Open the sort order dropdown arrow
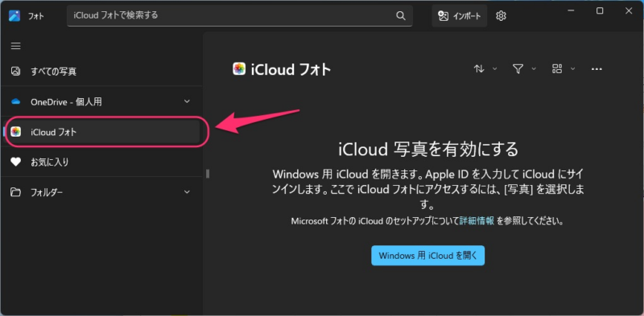 pos(494,69)
